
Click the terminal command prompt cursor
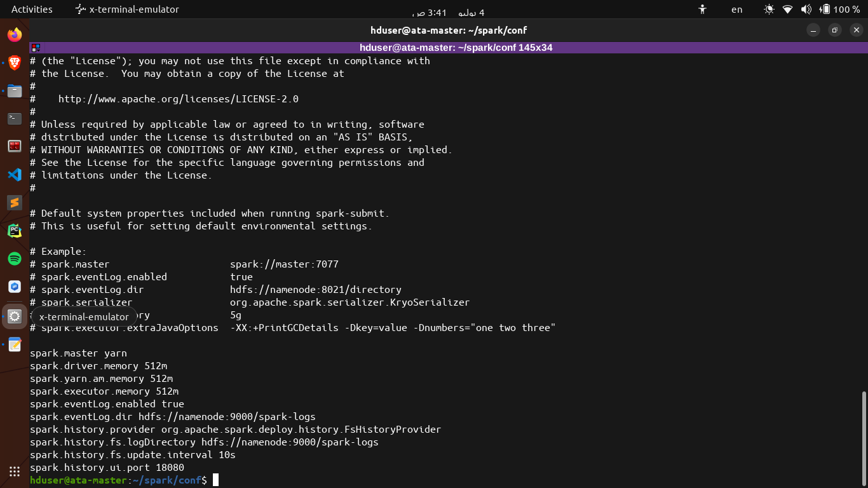[215, 480]
